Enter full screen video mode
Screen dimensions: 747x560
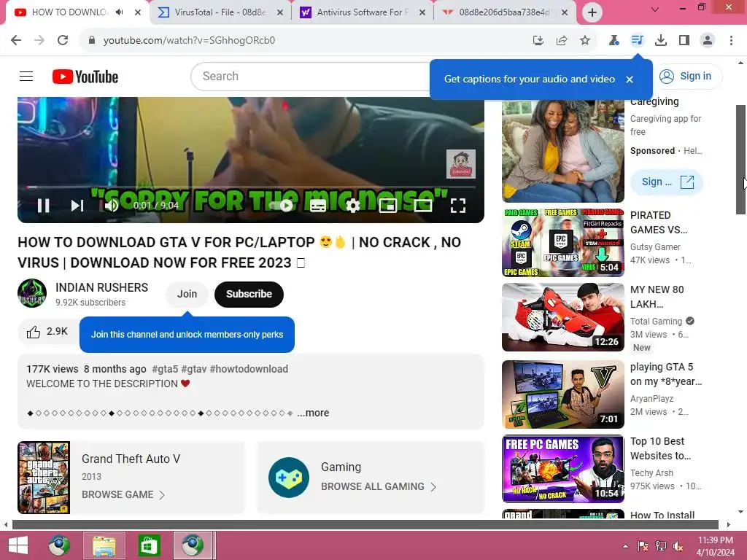458,206
